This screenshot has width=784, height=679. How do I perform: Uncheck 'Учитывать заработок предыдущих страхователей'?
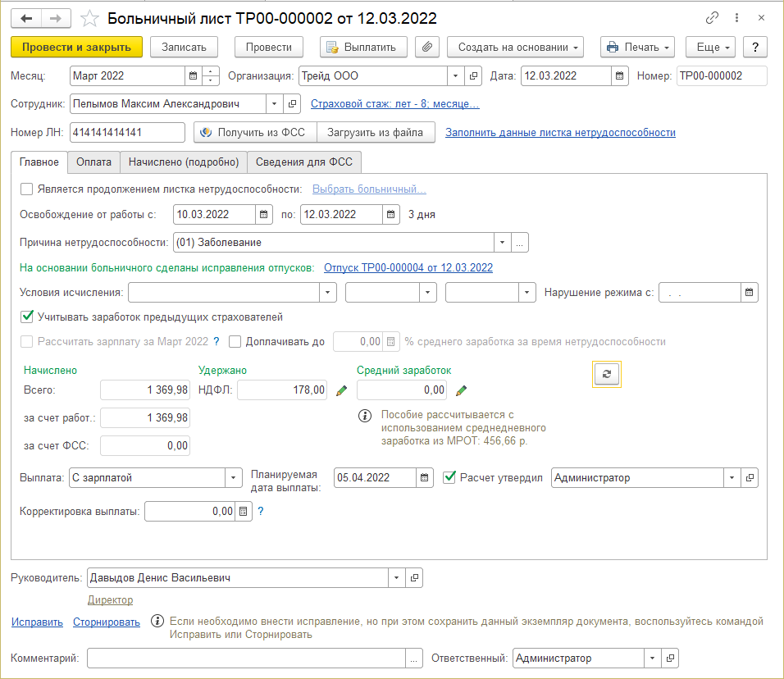pos(26,317)
